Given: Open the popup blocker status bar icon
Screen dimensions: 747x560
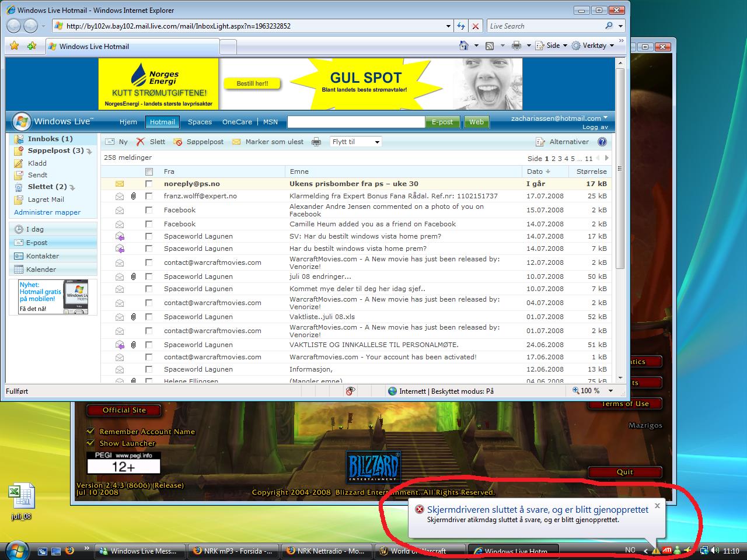Looking at the screenshot, I should tap(351, 391).
